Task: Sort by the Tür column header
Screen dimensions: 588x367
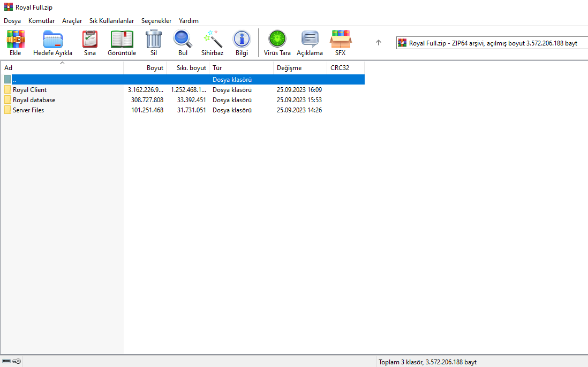Action: [242, 68]
